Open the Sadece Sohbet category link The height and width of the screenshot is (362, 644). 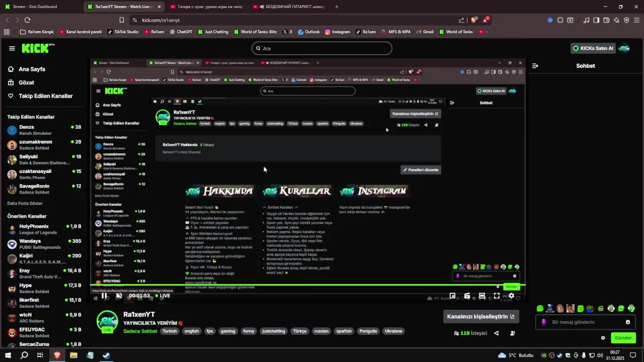pos(140,331)
